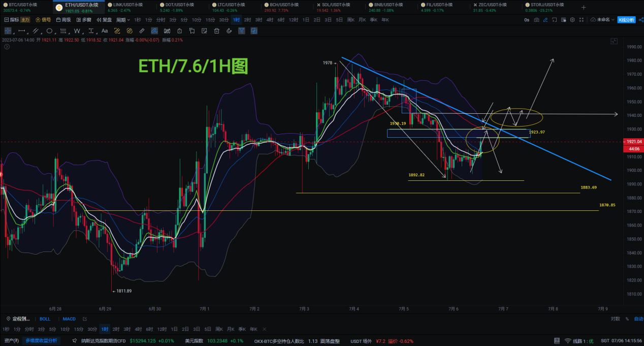The image size is (644, 346).
Task: Click the 定位到... locate date field
Action: pyautogui.click(x=18, y=319)
